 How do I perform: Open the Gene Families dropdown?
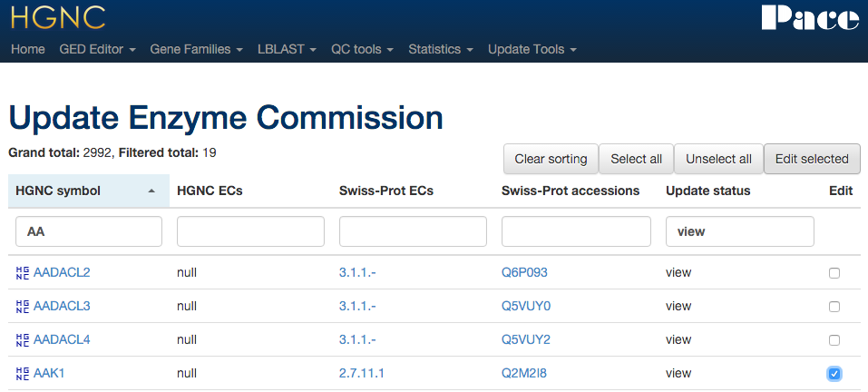coord(196,49)
